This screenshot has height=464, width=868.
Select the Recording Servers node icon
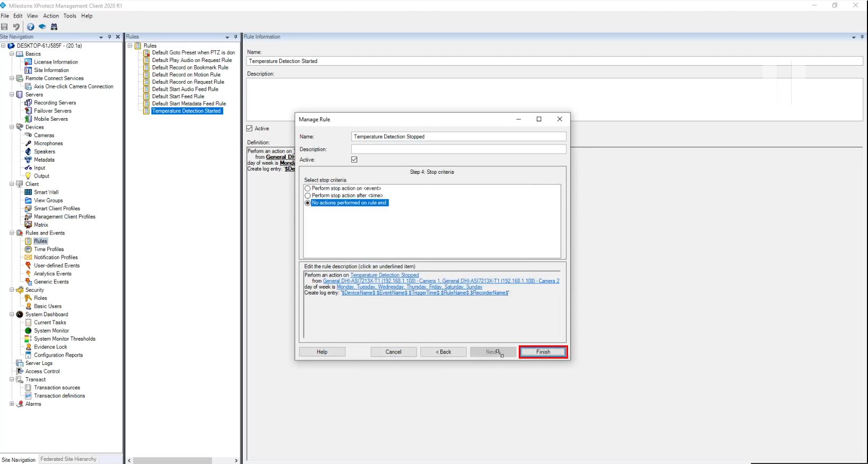click(29, 103)
